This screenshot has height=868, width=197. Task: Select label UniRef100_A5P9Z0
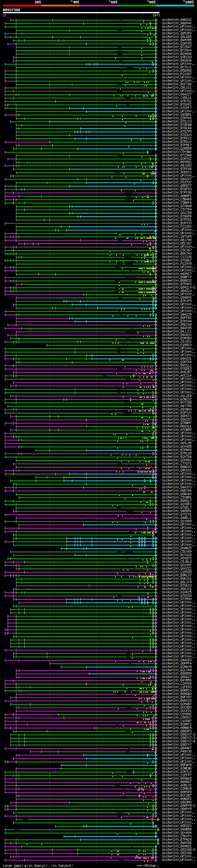177,826
